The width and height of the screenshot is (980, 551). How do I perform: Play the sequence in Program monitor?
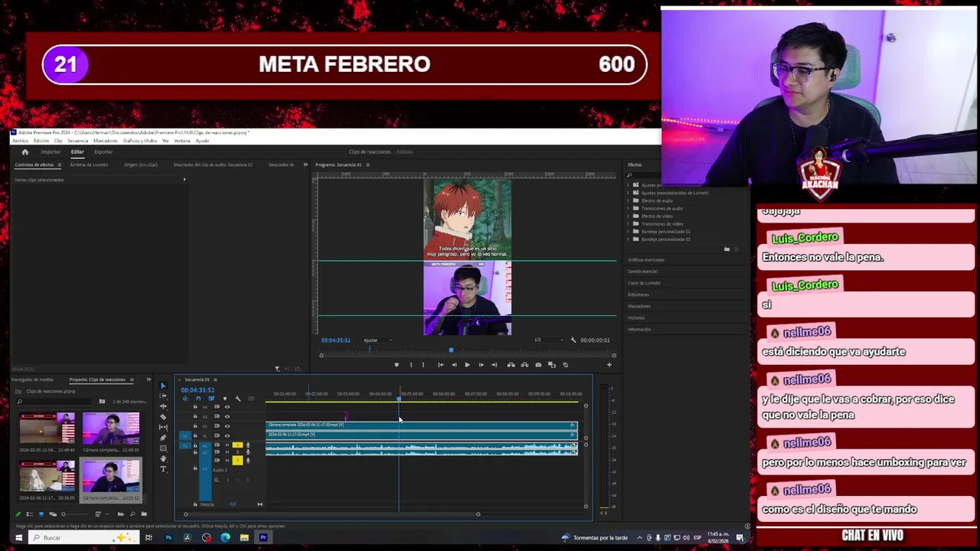tap(467, 365)
